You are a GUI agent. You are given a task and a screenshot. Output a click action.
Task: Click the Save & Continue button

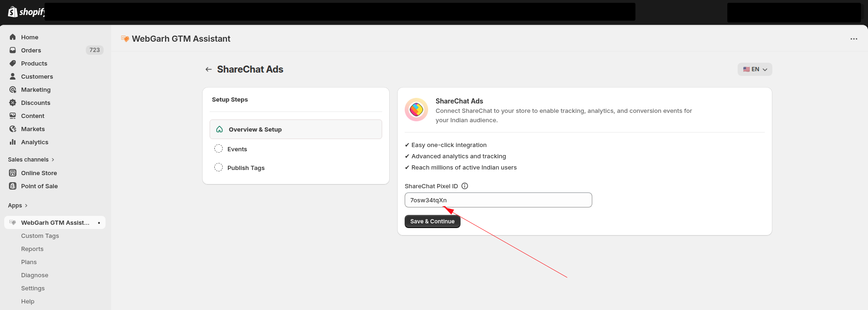[x=432, y=221]
